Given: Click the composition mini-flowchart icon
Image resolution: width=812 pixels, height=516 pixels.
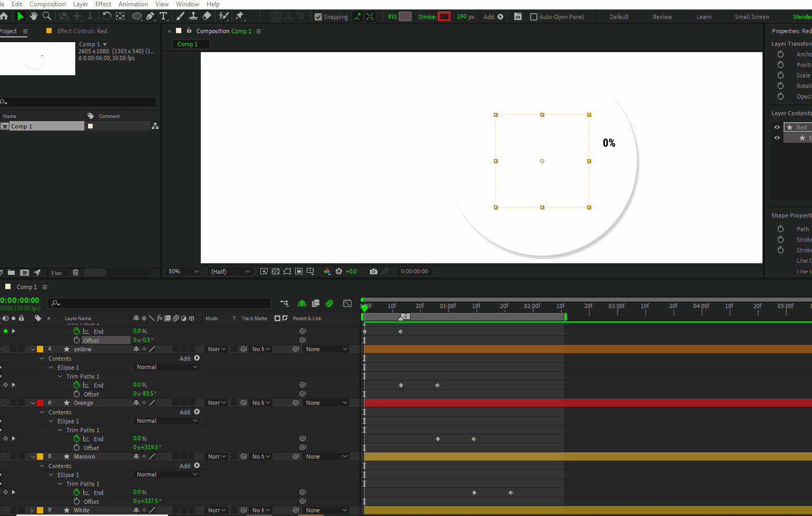Looking at the screenshot, I should coord(284,303).
